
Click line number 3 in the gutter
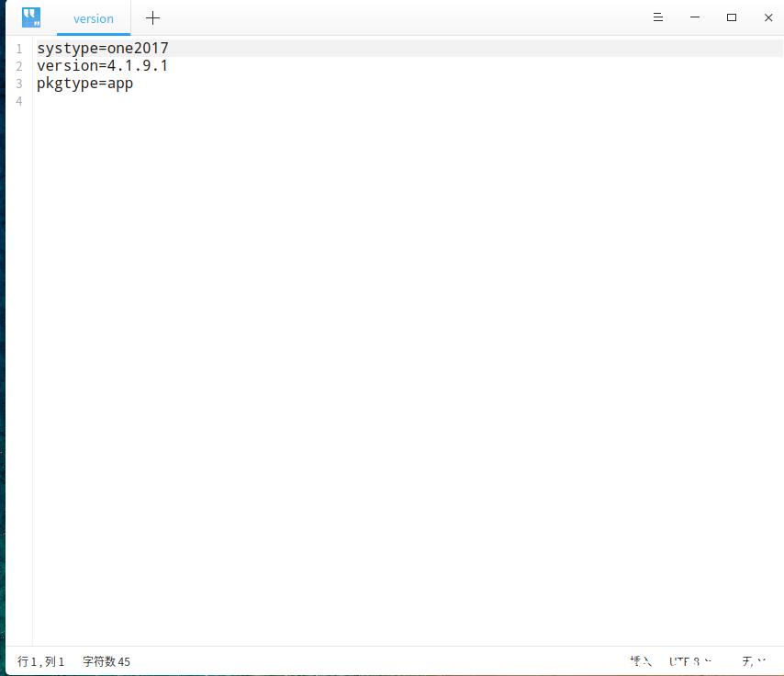pos(19,84)
